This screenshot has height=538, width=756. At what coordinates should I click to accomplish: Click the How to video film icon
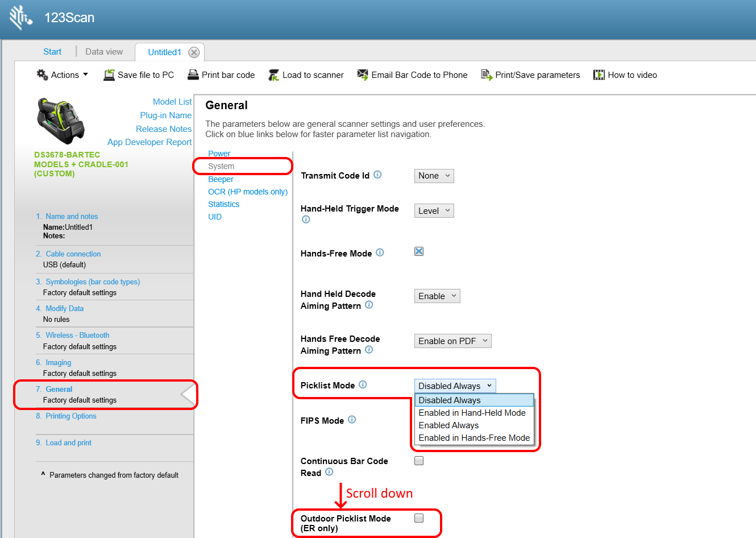[x=599, y=75]
